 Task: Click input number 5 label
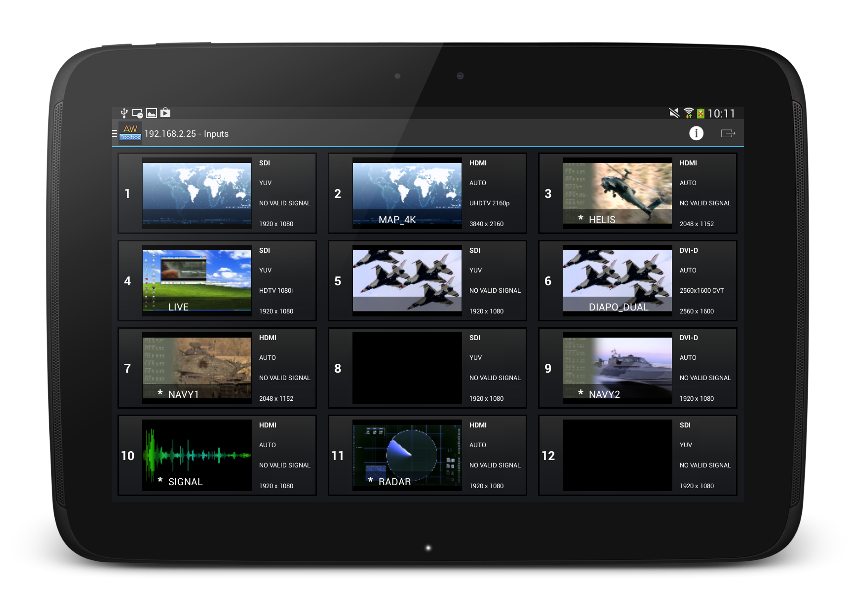click(x=338, y=281)
